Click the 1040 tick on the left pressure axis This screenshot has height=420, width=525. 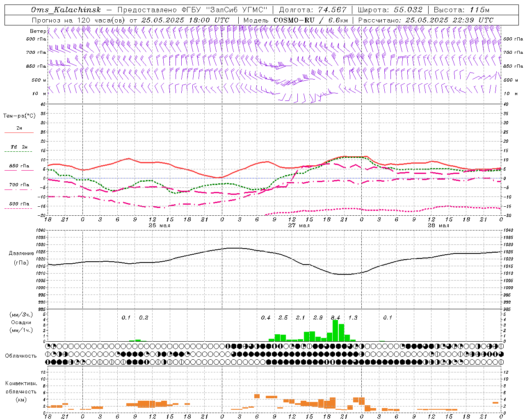click(40, 230)
